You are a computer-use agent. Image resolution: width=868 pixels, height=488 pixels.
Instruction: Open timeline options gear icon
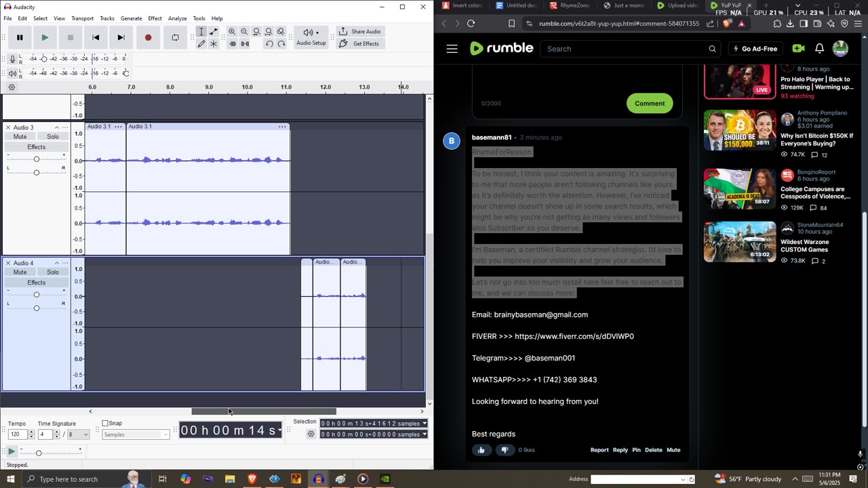(12, 87)
